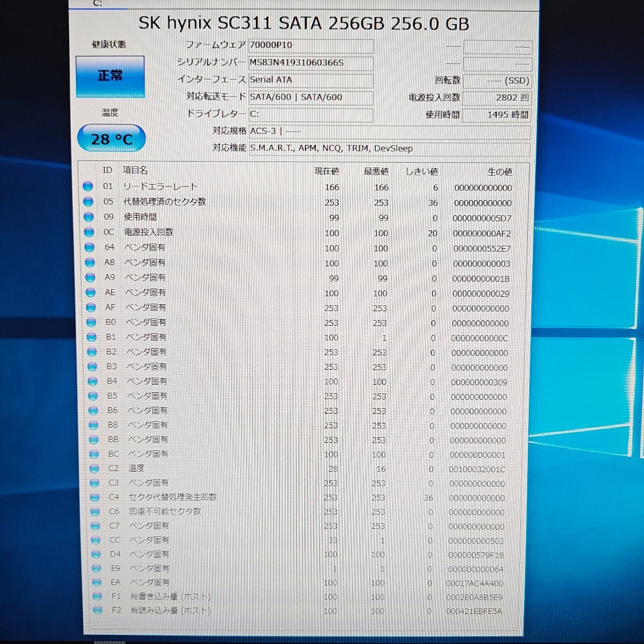Click the status icon of row 0C 電源投入回数
The image size is (644, 644).
[89, 232]
